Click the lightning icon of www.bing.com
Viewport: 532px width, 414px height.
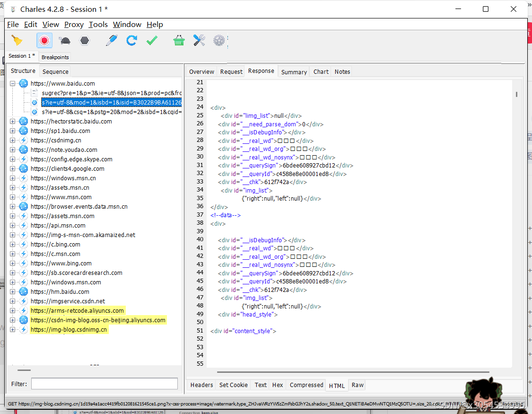[24, 264]
